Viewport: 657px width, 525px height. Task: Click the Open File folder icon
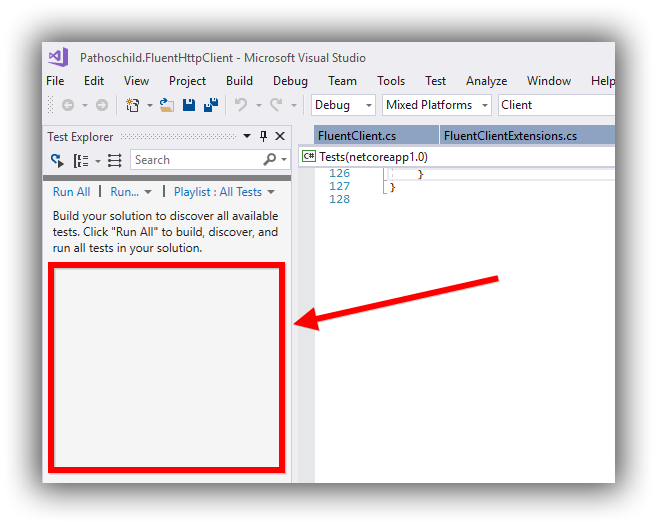(167, 105)
